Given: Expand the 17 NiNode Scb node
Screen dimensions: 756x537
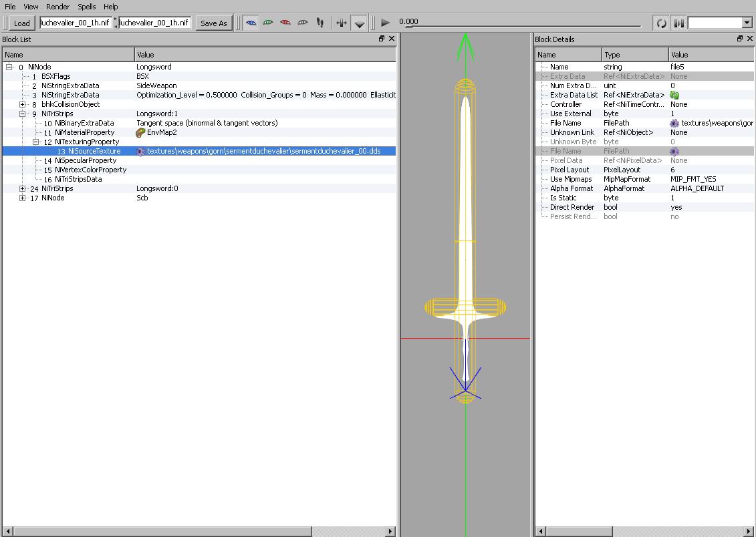Looking at the screenshot, I should 22,198.
